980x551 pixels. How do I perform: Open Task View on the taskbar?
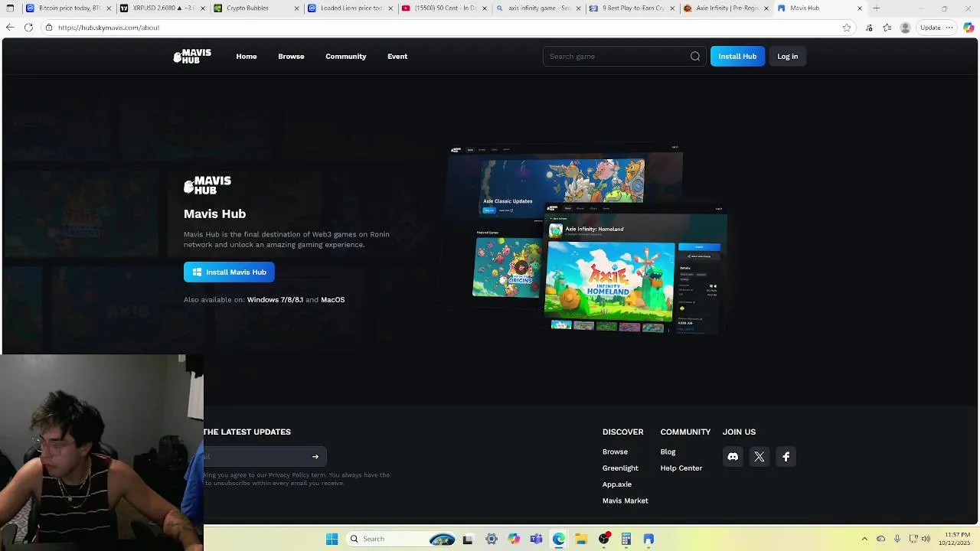coord(468,539)
